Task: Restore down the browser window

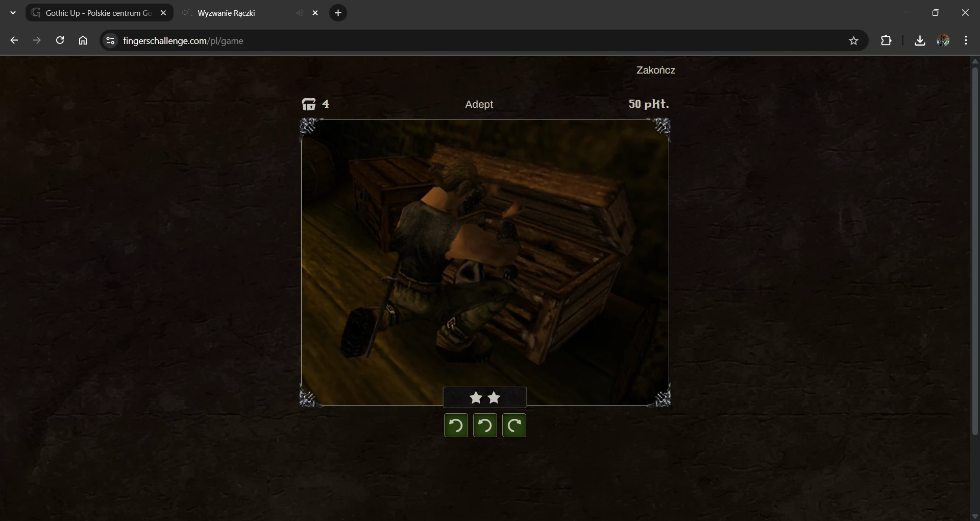Action: click(x=936, y=13)
